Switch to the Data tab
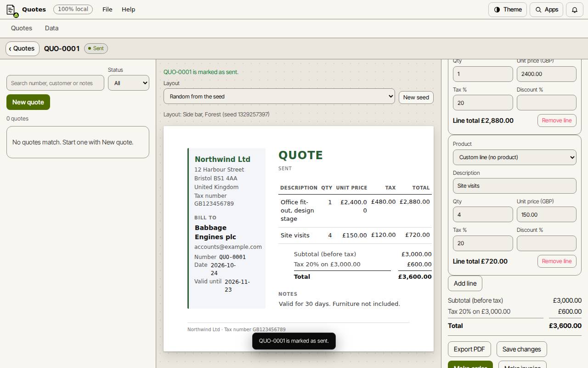Viewport: 588px width, 368px height. click(52, 28)
